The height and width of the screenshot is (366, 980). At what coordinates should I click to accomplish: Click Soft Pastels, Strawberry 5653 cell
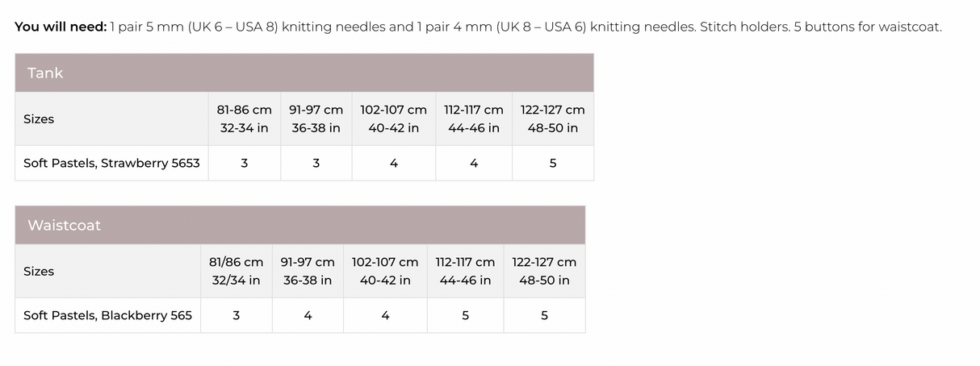point(111,163)
